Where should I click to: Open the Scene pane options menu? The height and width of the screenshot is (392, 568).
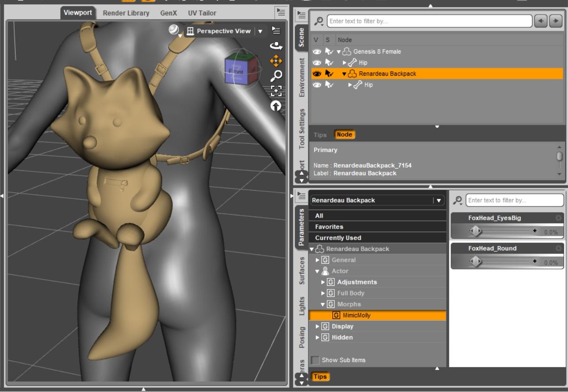pos(301,15)
